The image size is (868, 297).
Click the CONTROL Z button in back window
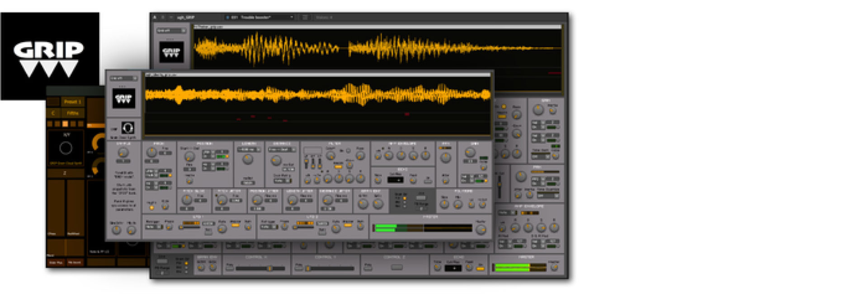(396, 267)
